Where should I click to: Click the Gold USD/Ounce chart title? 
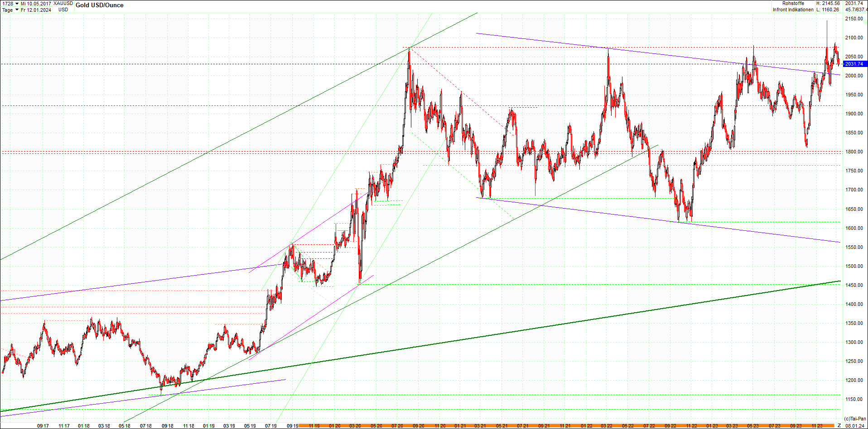99,5
